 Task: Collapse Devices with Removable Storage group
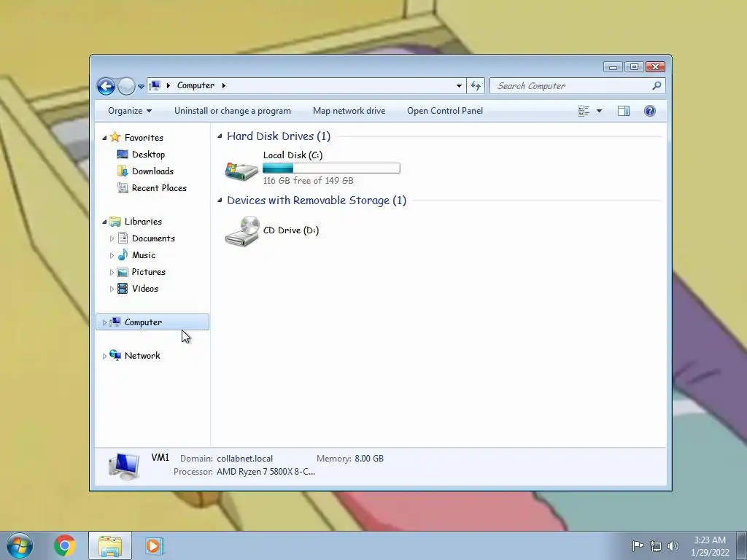tap(220, 201)
